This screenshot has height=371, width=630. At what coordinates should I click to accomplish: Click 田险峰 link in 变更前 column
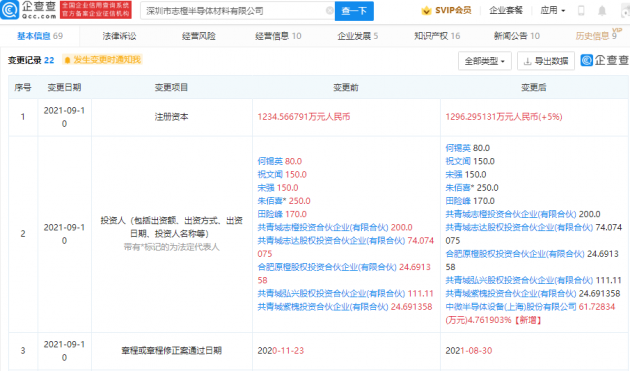(270, 214)
